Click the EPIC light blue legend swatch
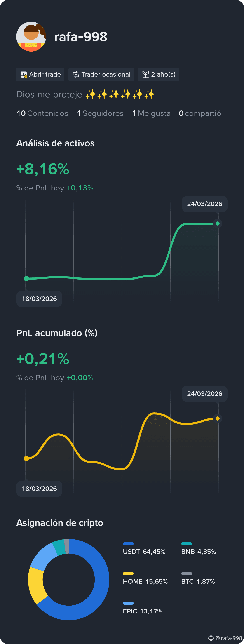The height and width of the screenshot is (644, 244). (x=128, y=603)
